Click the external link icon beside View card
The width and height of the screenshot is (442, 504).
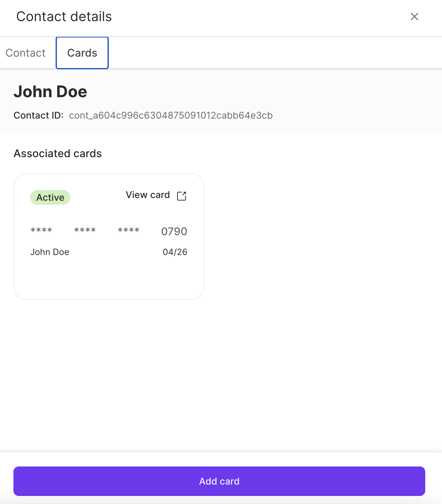coord(181,196)
